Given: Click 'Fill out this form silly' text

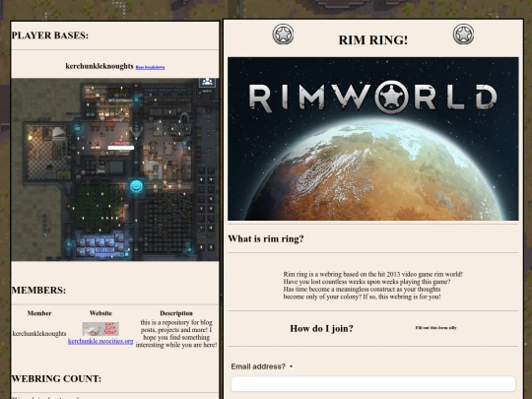Looking at the screenshot, I should point(435,328).
